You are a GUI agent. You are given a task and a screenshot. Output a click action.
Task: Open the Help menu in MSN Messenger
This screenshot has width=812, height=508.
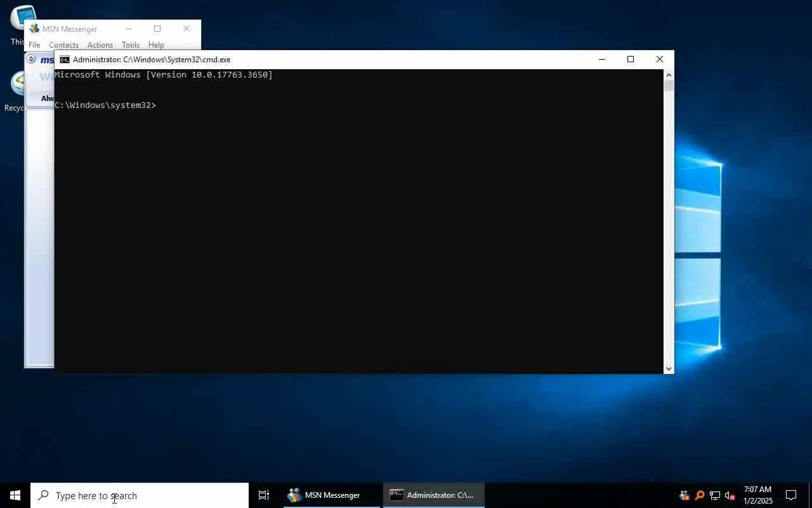click(156, 45)
